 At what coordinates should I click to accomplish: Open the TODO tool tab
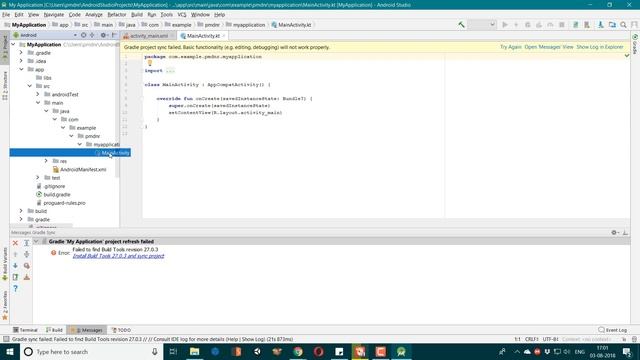click(x=121, y=330)
